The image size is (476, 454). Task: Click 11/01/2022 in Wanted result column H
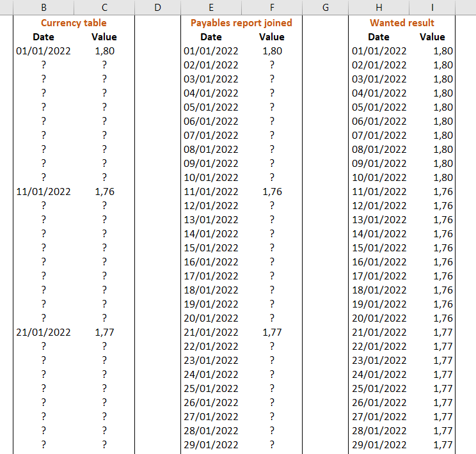pyautogui.click(x=379, y=192)
